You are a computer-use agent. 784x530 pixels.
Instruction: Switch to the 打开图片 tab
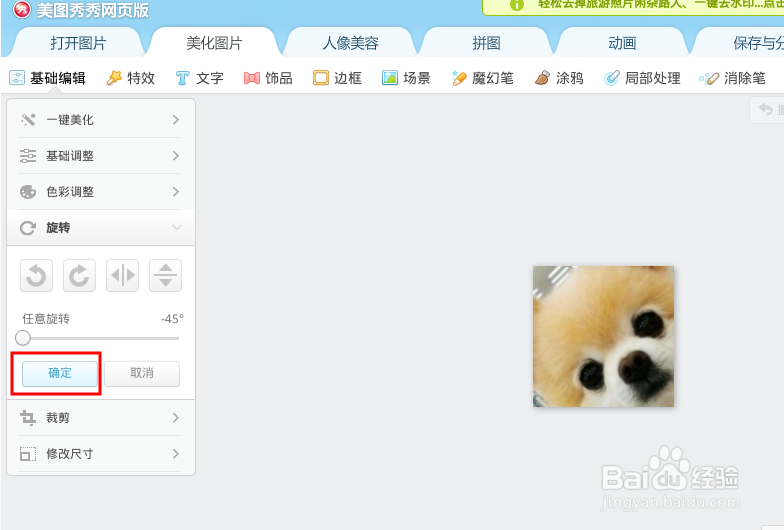[x=78, y=43]
